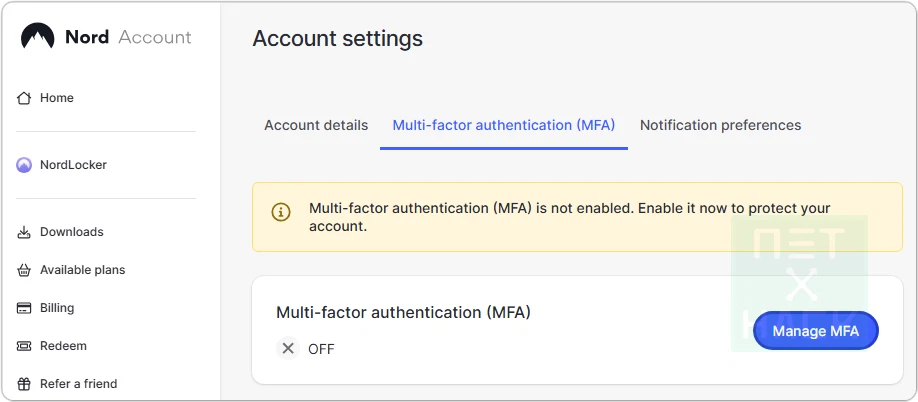Open NordLocker via its purple icon
Screen dimensions: 918x402
pos(24,165)
